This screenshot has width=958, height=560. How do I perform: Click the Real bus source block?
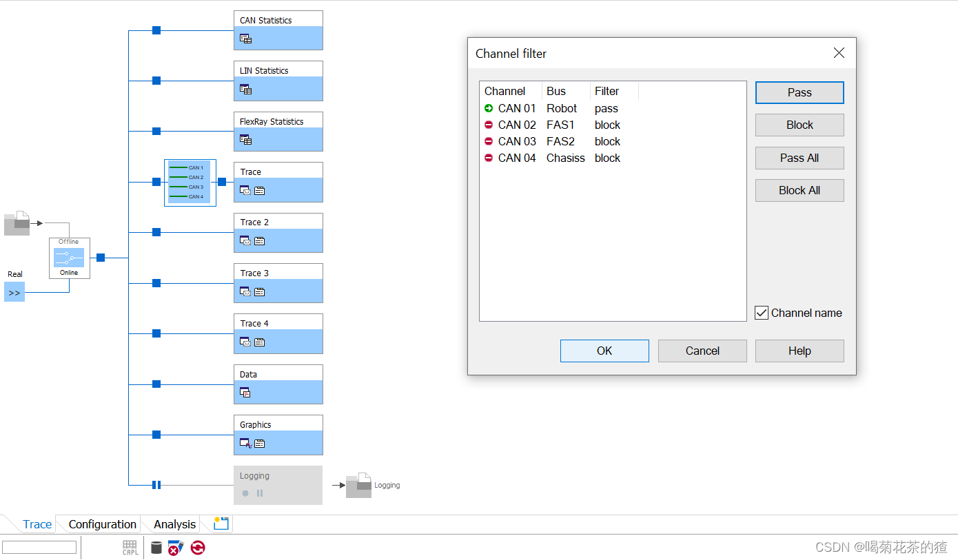[x=14, y=292]
